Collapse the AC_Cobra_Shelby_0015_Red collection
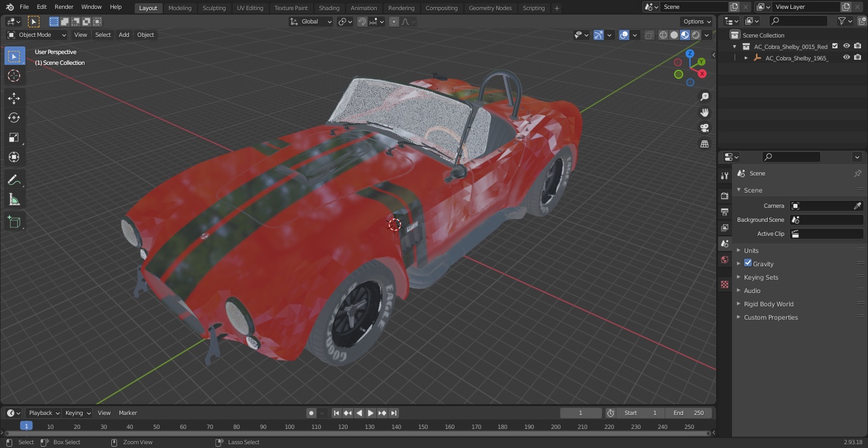This screenshot has width=868, height=448. [x=735, y=46]
